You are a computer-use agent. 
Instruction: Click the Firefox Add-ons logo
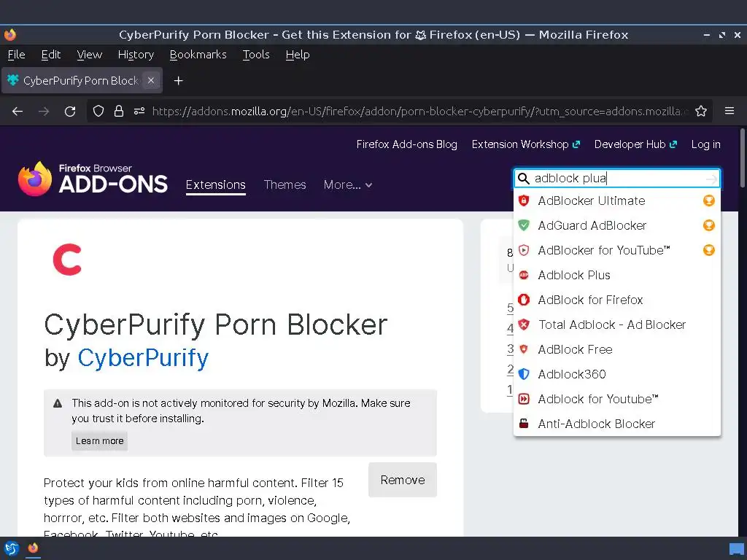point(93,179)
